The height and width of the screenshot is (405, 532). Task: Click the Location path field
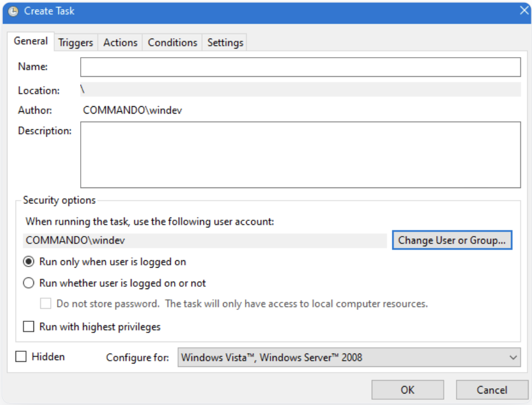[300, 90]
